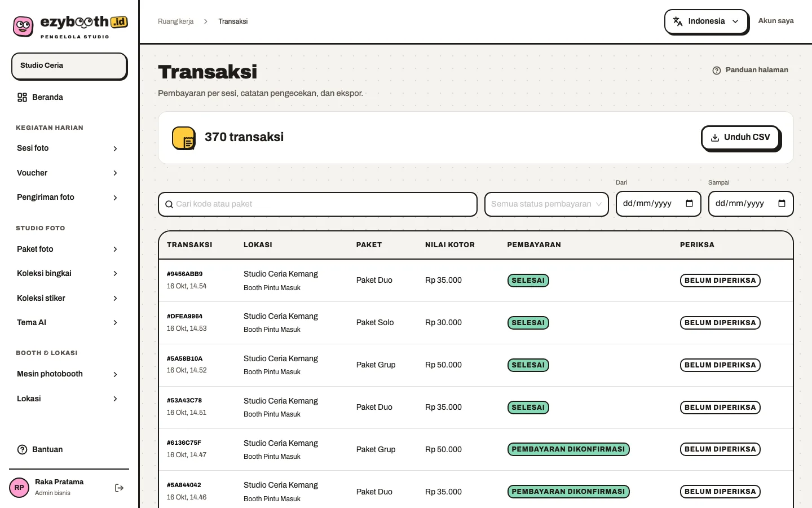This screenshot has width=812, height=508.
Task: Click the Unduh CSV button
Action: [740, 138]
